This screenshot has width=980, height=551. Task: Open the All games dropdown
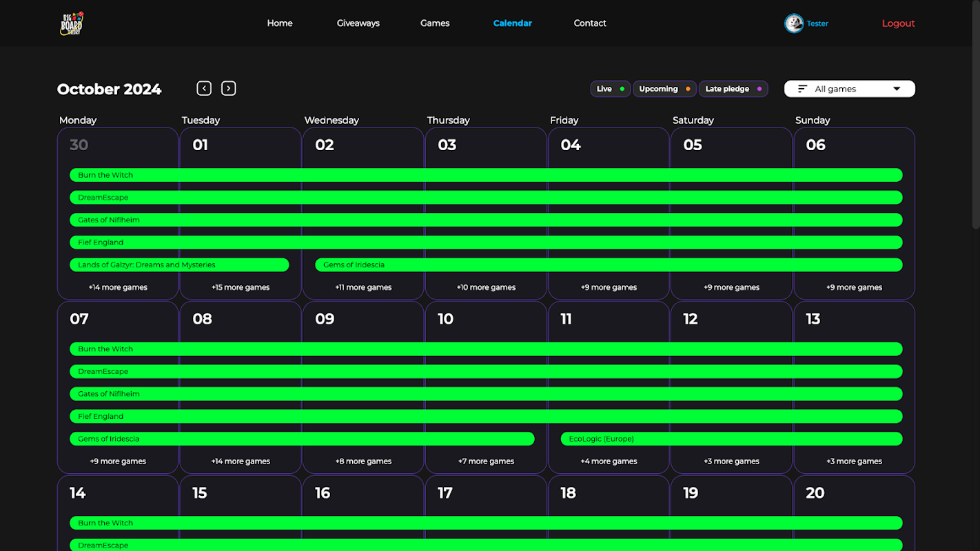849,89
